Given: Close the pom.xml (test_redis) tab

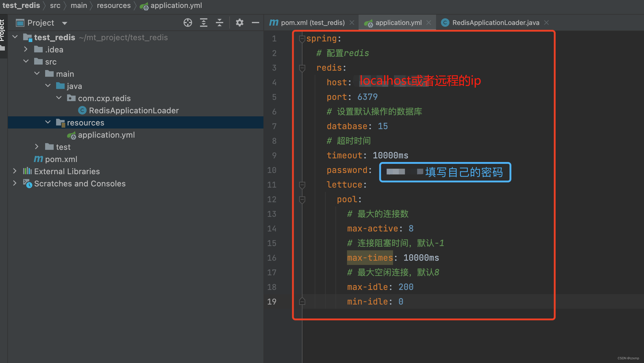Looking at the screenshot, I should coord(352,23).
